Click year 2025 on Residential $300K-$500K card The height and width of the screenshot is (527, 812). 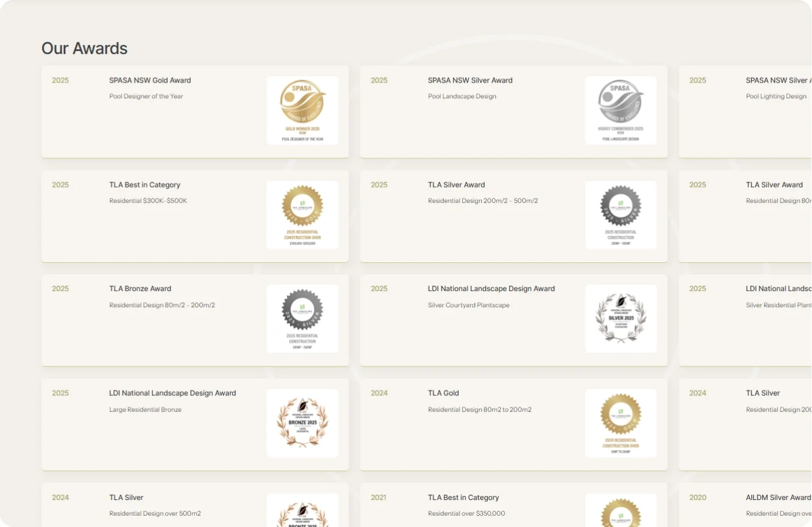click(60, 185)
